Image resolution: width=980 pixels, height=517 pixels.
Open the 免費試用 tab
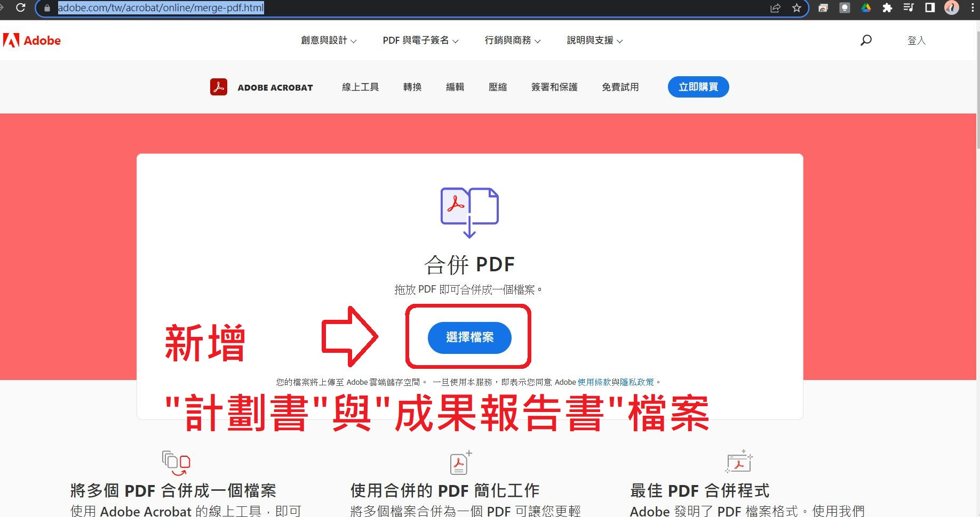(x=620, y=87)
